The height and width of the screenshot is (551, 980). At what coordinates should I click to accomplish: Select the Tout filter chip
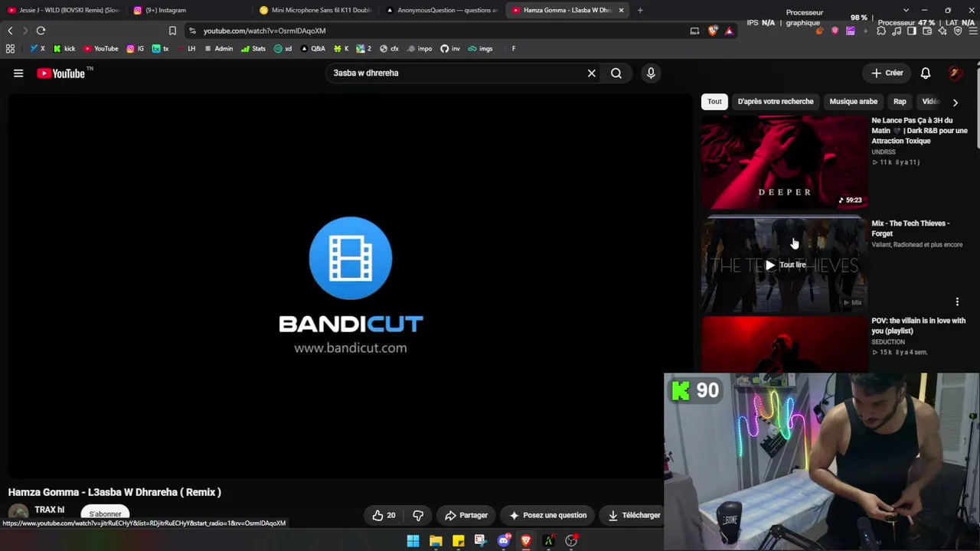714,102
